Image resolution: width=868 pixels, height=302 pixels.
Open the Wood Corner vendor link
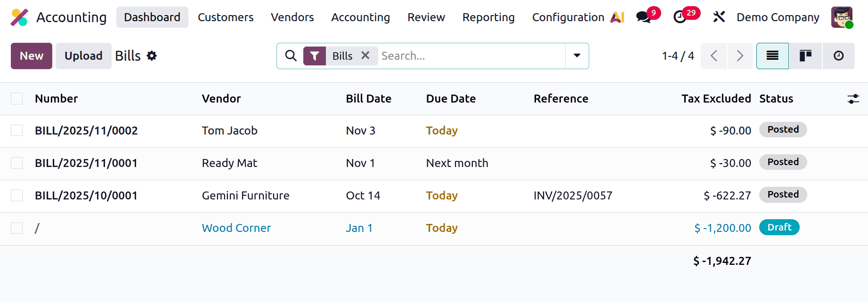pos(236,228)
